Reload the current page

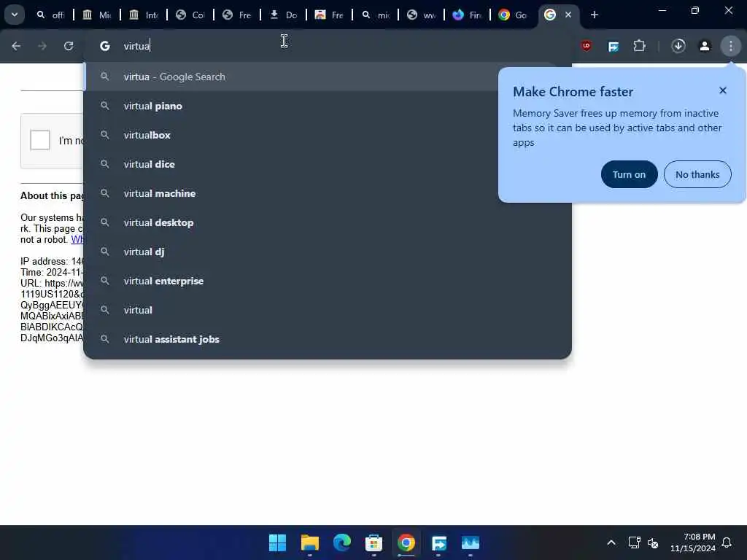coord(69,46)
